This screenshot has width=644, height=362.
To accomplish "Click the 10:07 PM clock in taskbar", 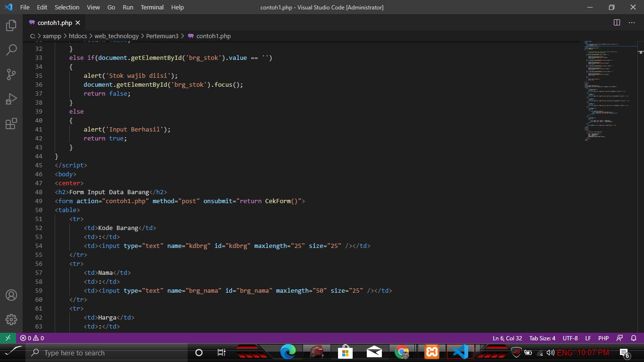I will click(x=593, y=353).
